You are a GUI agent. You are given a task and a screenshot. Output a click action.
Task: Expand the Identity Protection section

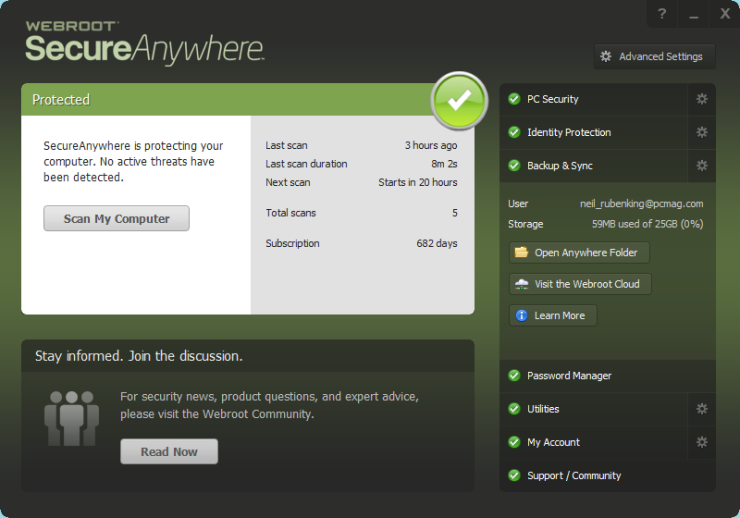(569, 132)
